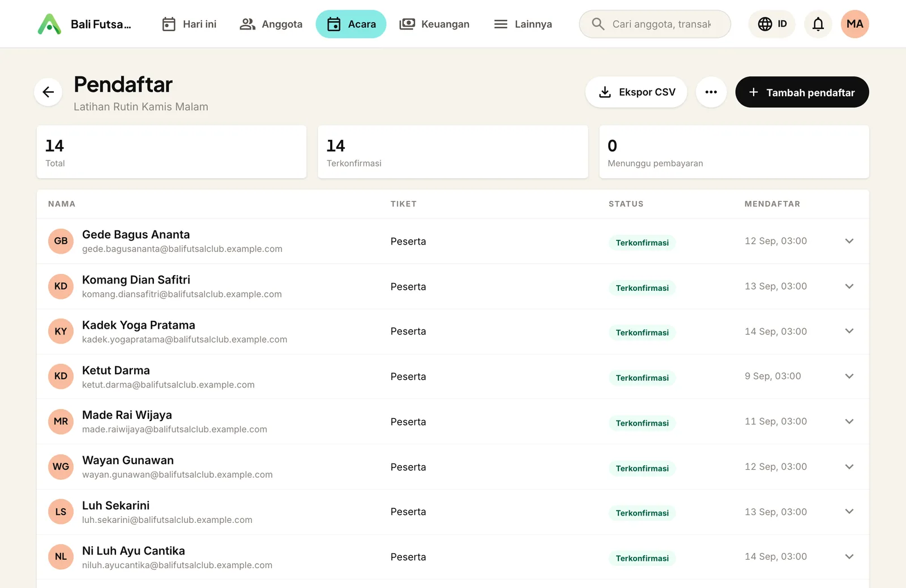Click the Ekspor CSV button
The height and width of the screenshot is (588, 906).
(636, 92)
